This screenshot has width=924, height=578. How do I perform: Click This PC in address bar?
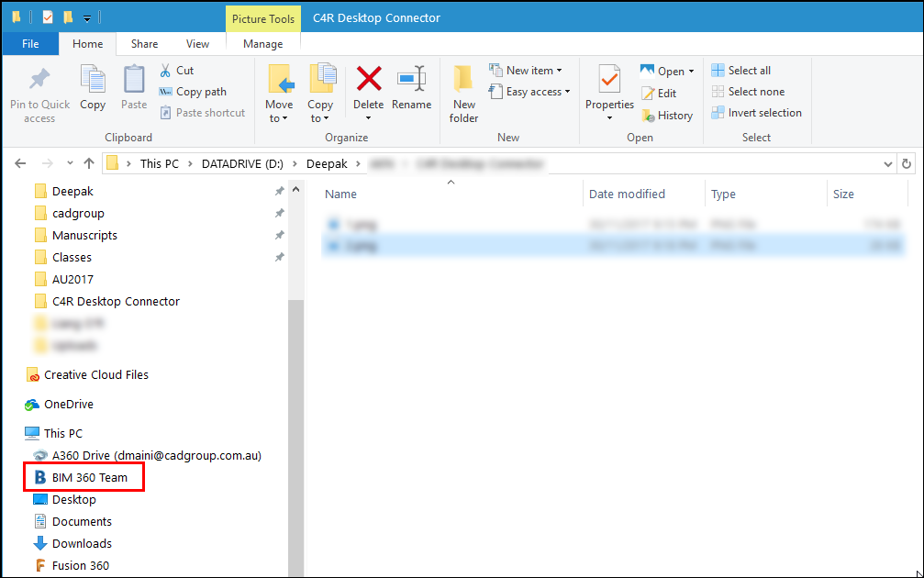pyautogui.click(x=159, y=164)
